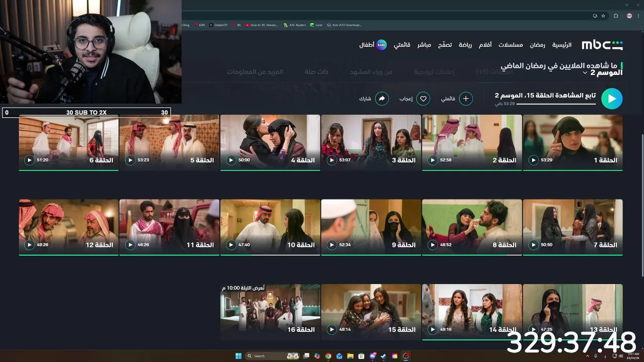The width and height of the screenshot is (644, 362).
Task: Open the رمضان nav item
Action: pyautogui.click(x=537, y=45)
